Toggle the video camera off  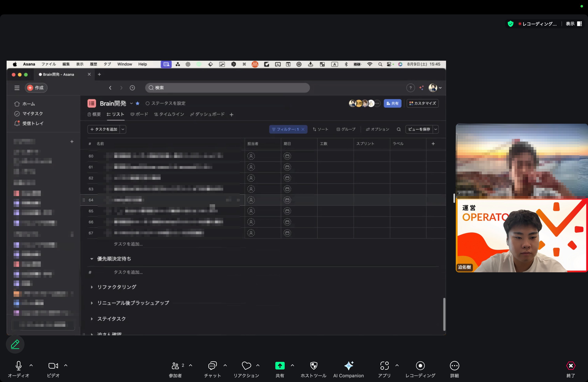tap(53, 366)
